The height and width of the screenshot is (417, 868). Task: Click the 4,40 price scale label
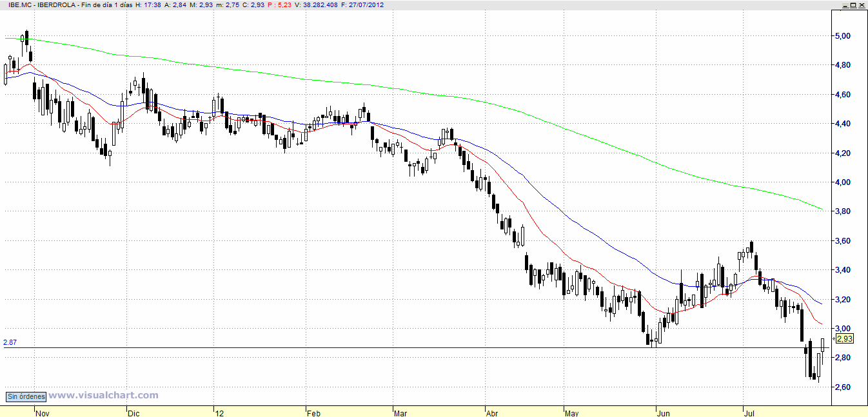(844, 124)
